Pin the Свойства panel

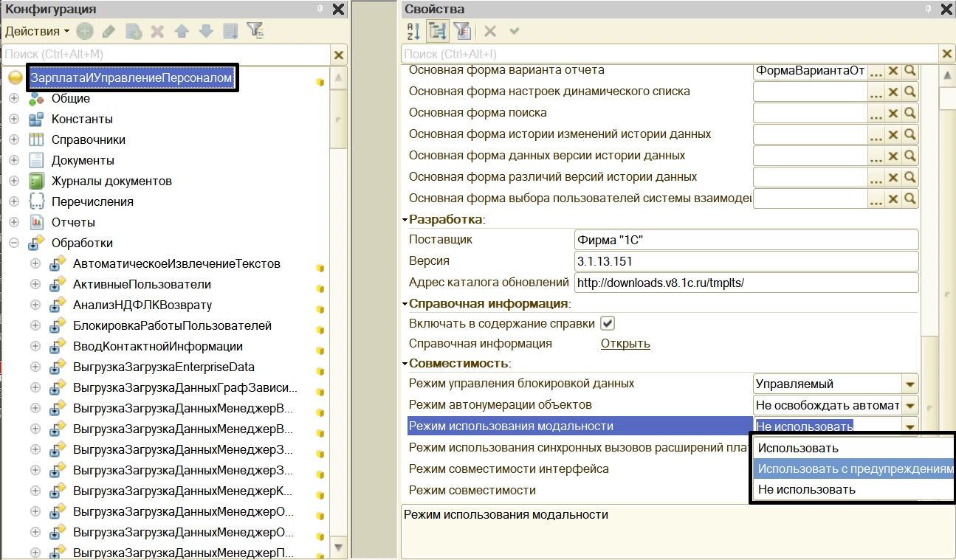pyautogui.click(x=927, y=9)
